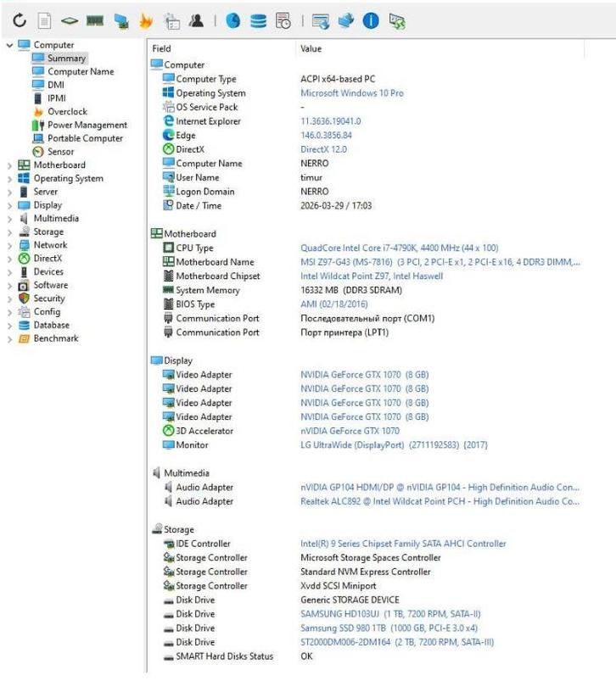Click the Refresh toolbar icon
Image resolution: width=616 pixels, height=681 pixels.
[x=20, y=20]
